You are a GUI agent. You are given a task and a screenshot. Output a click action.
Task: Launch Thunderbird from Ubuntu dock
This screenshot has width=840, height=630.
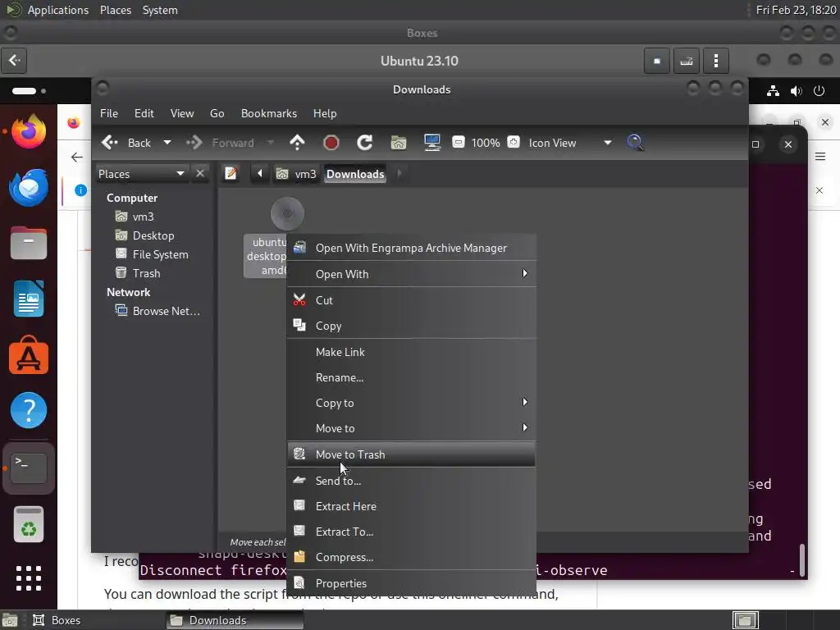tap(29, 188)
